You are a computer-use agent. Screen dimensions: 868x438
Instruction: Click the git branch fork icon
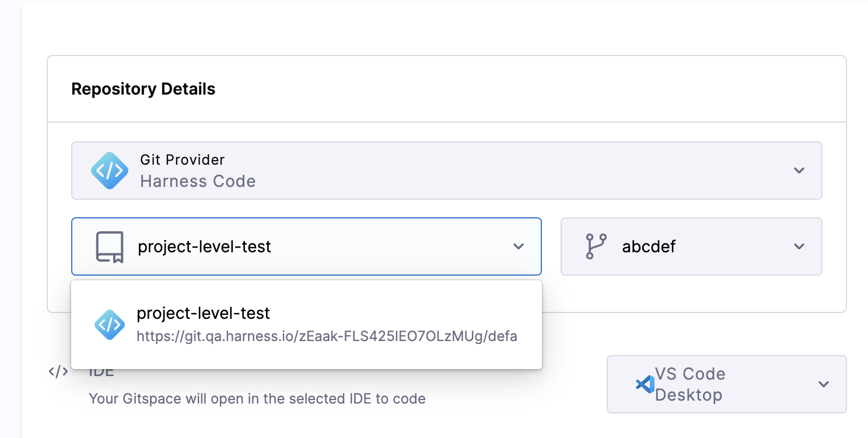coord(596,246)
